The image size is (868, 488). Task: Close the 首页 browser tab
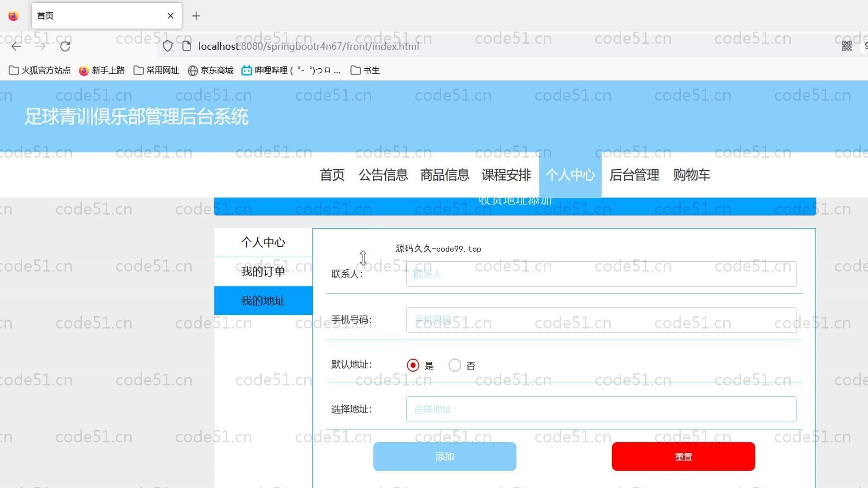(x=170, y=16)
